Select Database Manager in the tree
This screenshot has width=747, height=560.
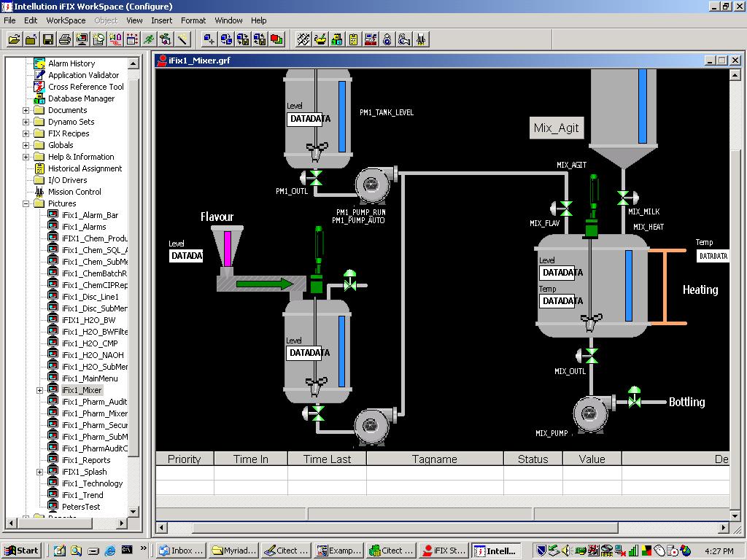point(82,98)
